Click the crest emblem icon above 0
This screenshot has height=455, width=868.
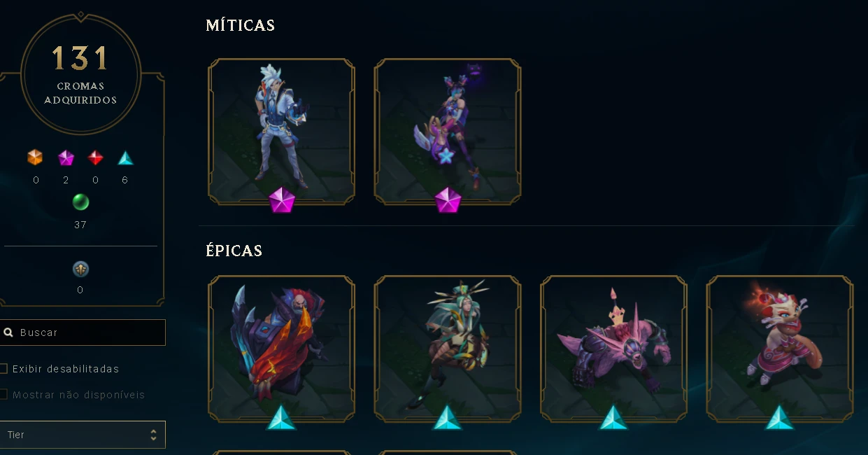pos(80,269)
